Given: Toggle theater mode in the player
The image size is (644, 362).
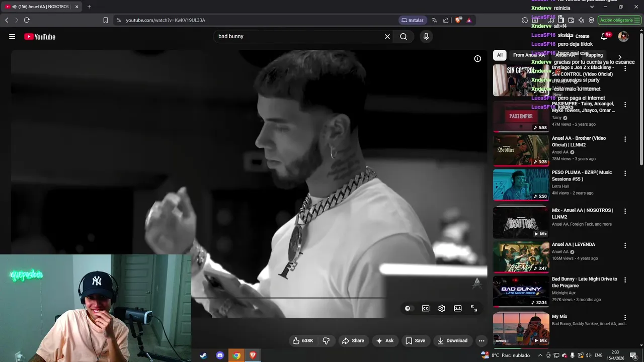Looking at the screenshot, I should 458,308.
